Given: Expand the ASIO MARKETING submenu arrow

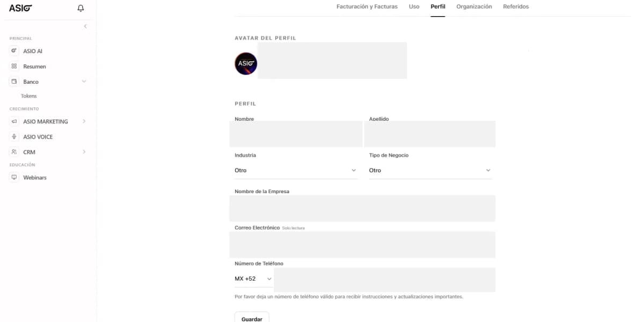Looking at the screenshot, I should pos(84,121).
